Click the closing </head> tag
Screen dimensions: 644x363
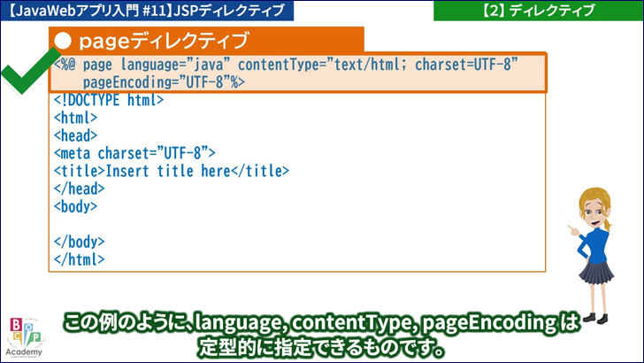(x=79, y=189)
